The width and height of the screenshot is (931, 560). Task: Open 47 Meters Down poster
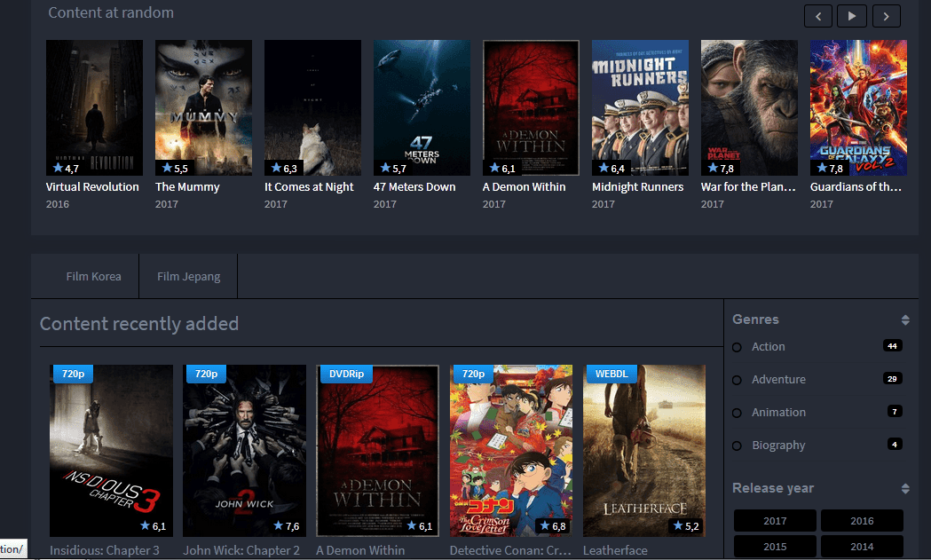point(422,107)
